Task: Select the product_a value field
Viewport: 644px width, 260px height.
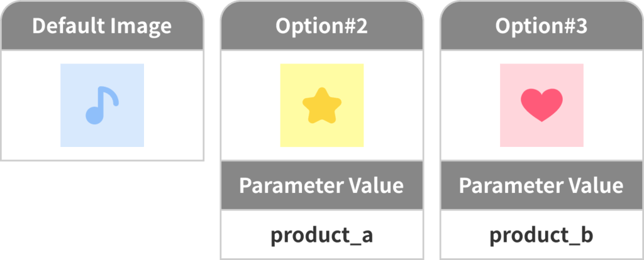Action: pos(321,235)
